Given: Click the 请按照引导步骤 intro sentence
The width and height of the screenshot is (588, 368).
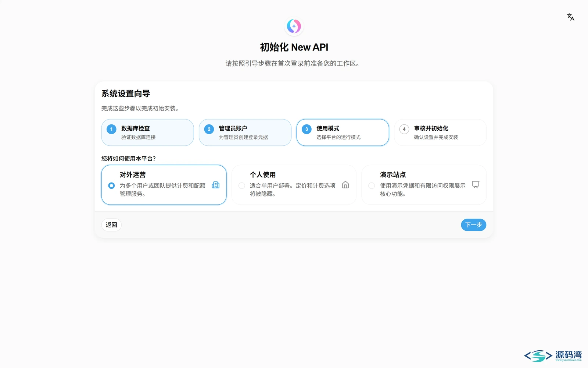Looking at the screenshot, I should pos(293,64).
